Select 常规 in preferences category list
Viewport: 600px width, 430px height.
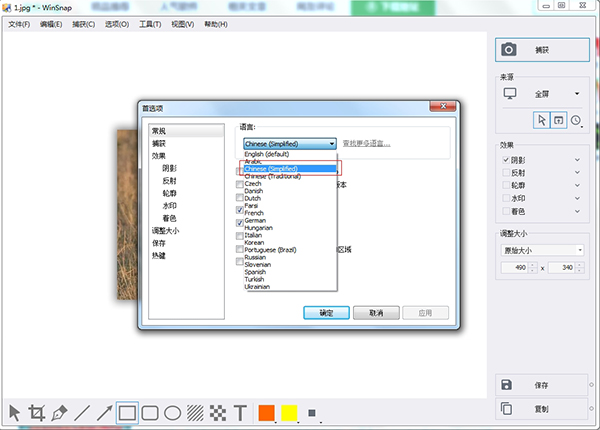pos(186,131)
